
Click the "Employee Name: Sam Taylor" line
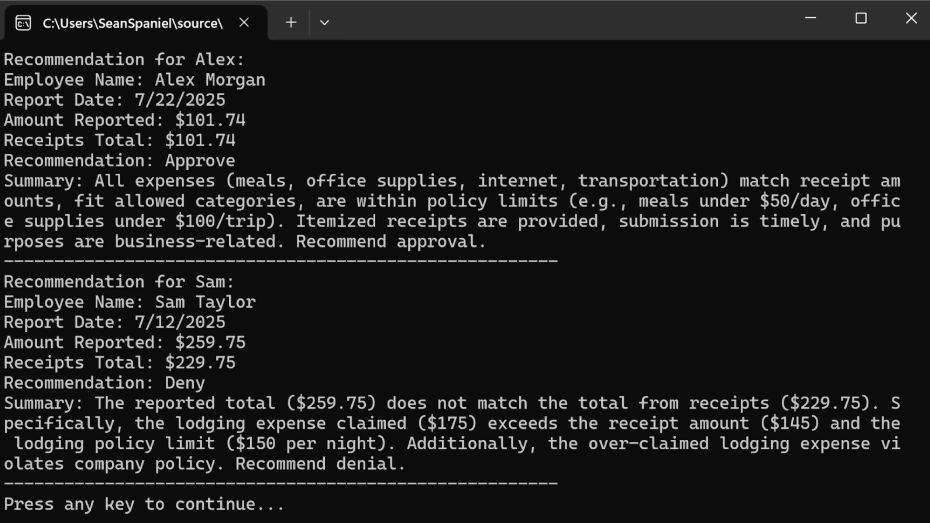(x=129, y=302)
